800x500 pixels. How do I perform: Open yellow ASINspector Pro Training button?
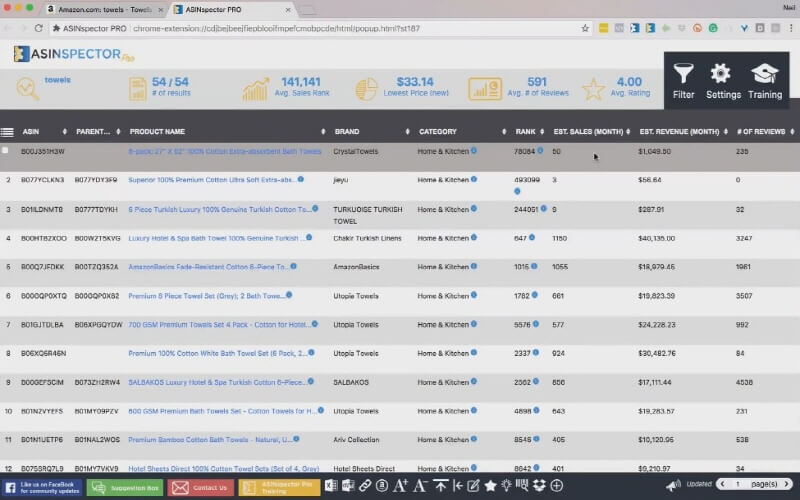(x=279, y=487)
